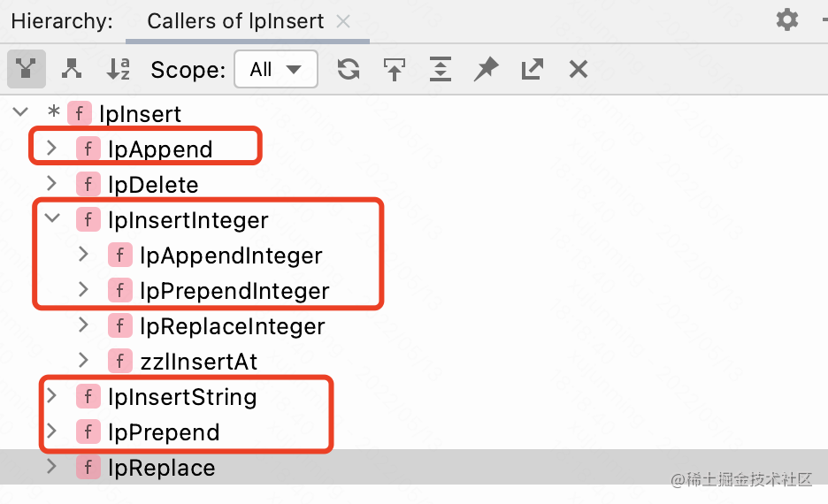Viewport: 828px width, 504px height.
Task: Click the function icon beside lpInsertString
Action: click(x=88, y=397)
